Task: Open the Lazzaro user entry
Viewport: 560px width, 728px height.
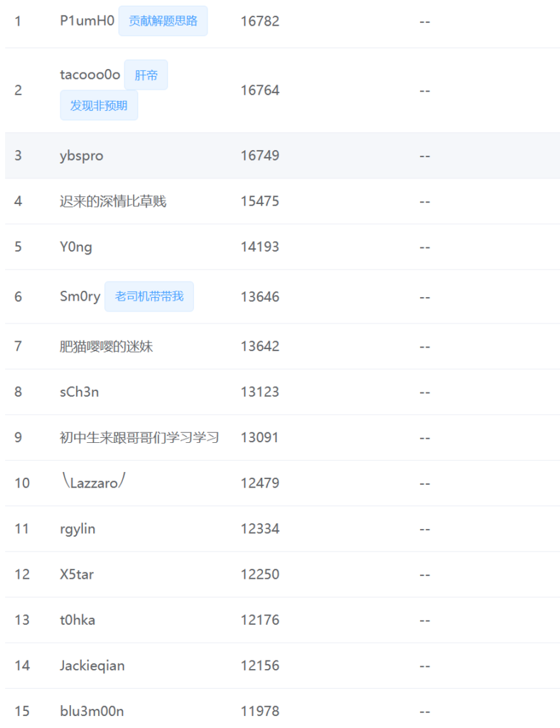Action: [x=93, y=483]
